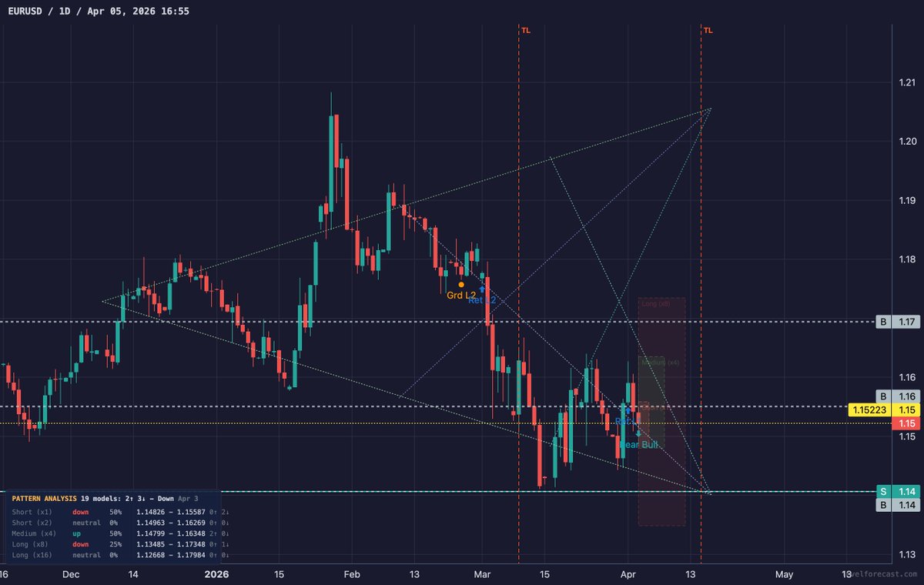The width and height of the screenshot is (924, 585).
Task: Click the 14 date label on time axis
Action: point(132,574)
